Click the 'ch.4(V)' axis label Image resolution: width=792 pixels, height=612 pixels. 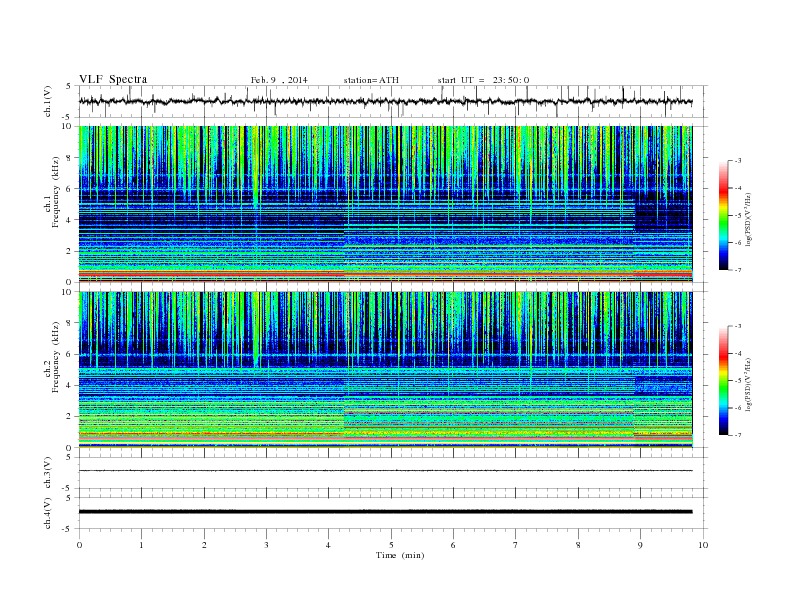click(48, 513)
